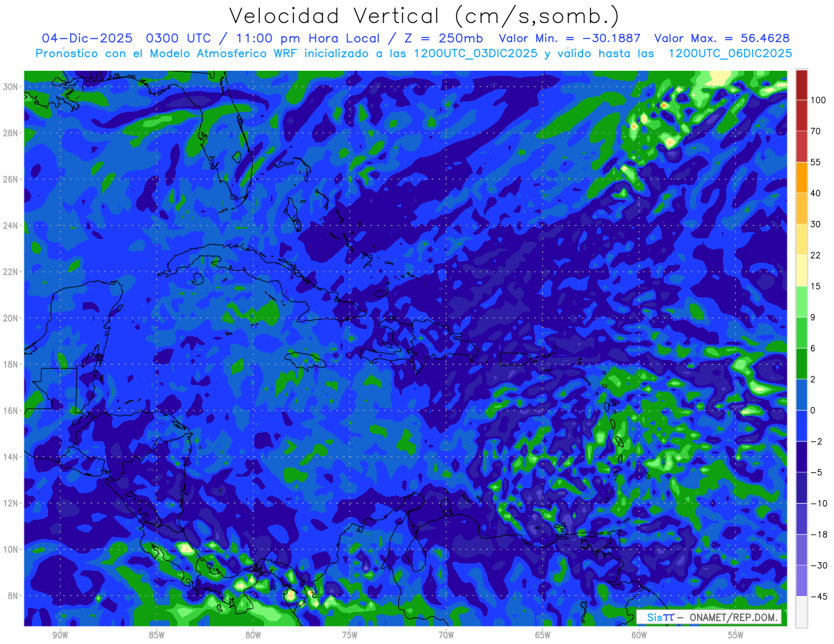Click the '14N' latitude label
834x644 pixels.
(10, 456)
